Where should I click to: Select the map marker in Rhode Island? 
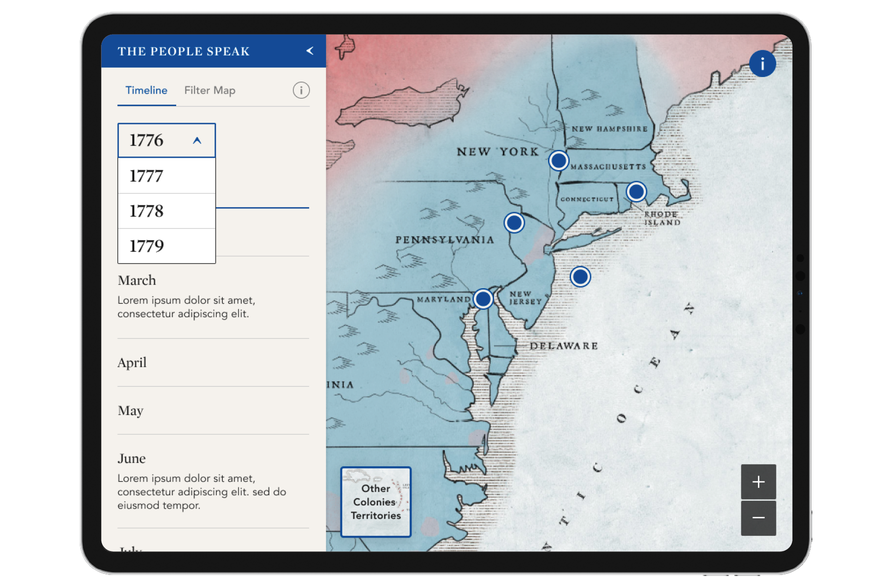[636, 191]
